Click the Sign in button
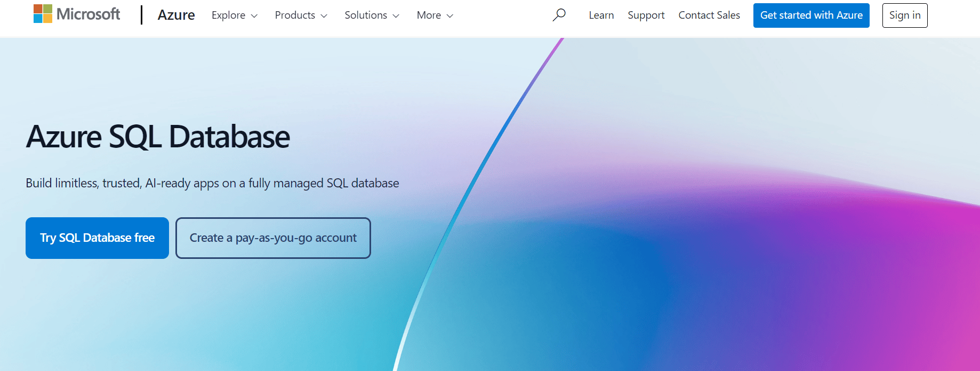Screen dimensions: 980x371 [x=905, y=15]
